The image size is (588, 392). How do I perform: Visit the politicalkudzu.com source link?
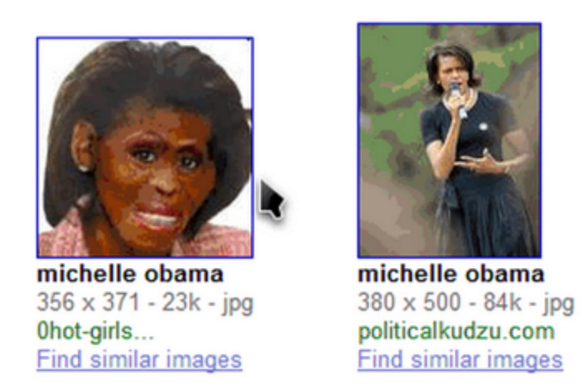456,331
